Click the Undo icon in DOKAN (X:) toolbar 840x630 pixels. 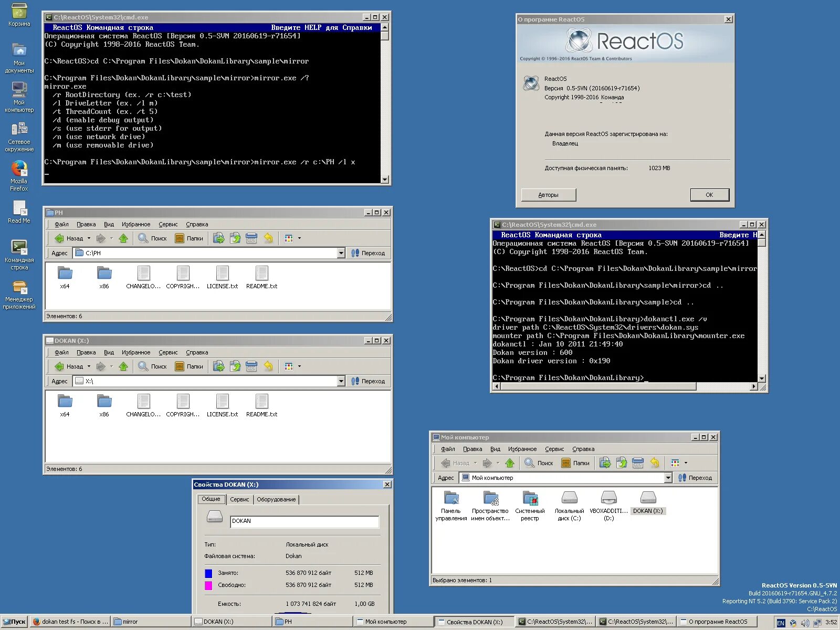pyautogui.click(x=268, y=366)
